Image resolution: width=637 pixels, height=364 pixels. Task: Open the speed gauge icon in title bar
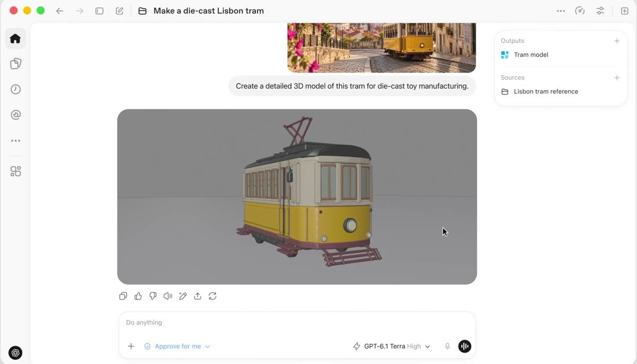[x=580, y=11]
